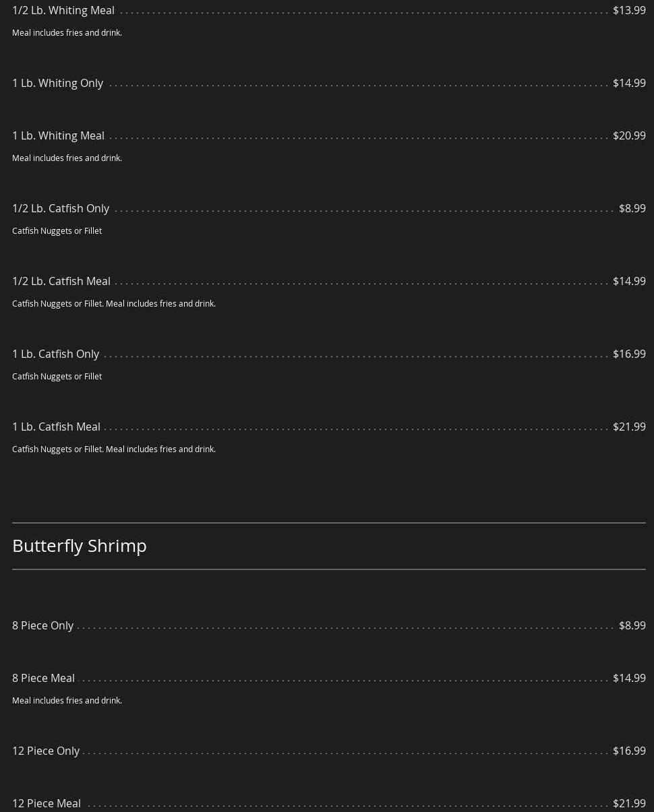Click the 1/2 Lb. Catfish Only $8.99 price
The height and width of the screenshot is (812, 654).
pos(632,208)
